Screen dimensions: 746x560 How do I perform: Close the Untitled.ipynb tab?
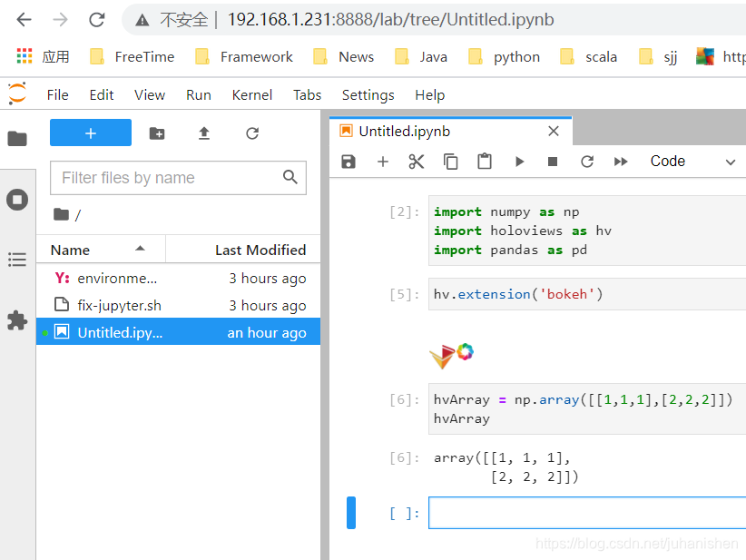click(x=554, y=131)
